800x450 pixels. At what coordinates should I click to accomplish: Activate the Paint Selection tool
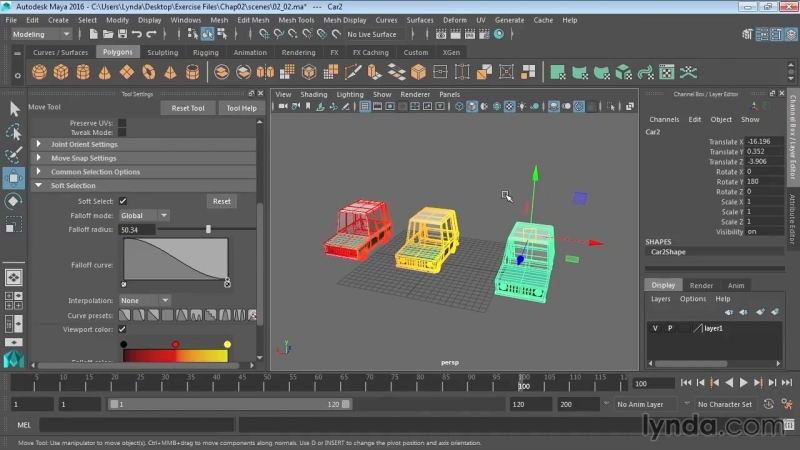tap(14, 155)
